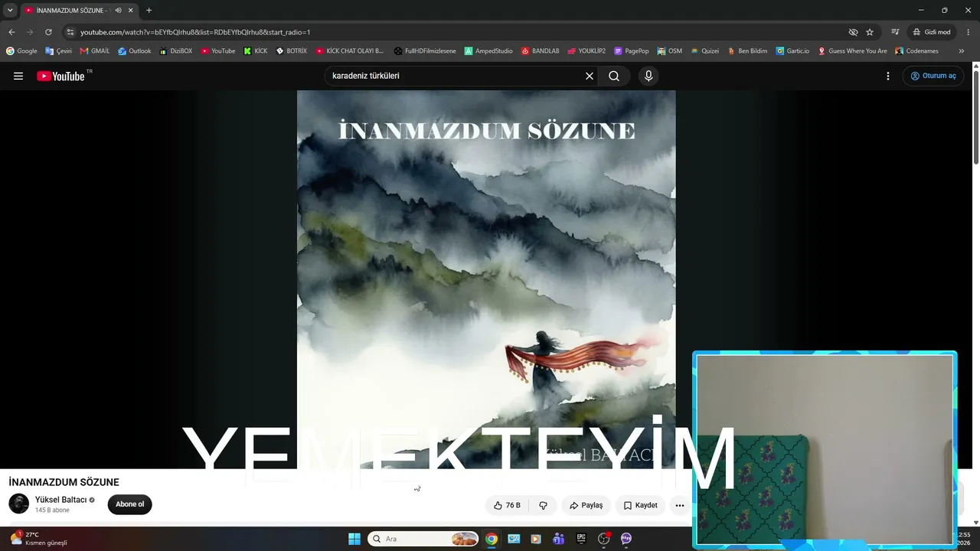Open the DiziBOX bookmark

[175, 51]
